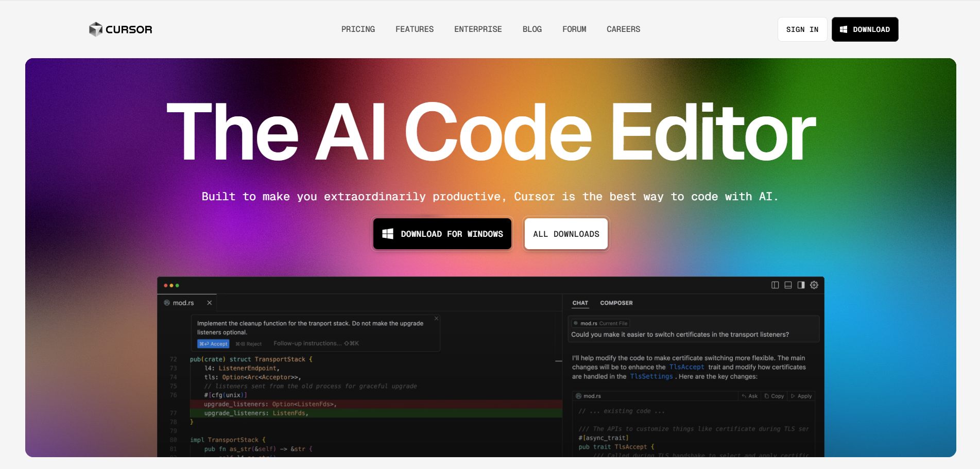
Task: Open the Enterprise nav item
Action: click(478, 29)
